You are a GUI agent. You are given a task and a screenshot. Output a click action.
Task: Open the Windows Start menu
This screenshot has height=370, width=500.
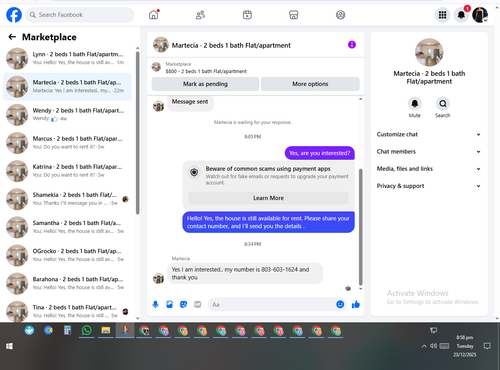point(9,346)
